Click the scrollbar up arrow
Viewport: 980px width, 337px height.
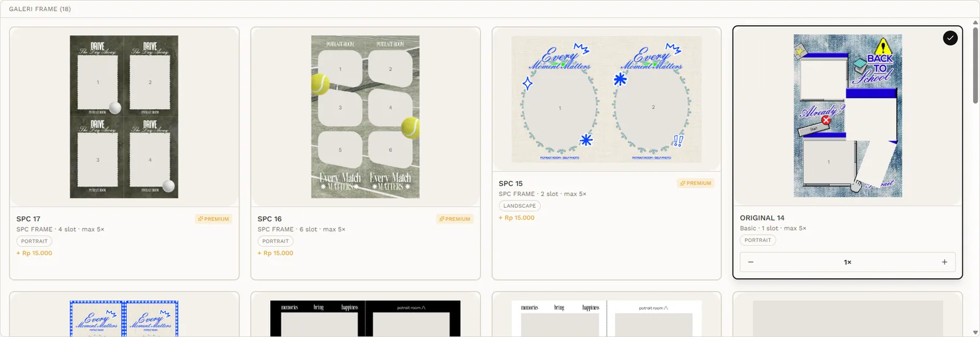point(975,23)
